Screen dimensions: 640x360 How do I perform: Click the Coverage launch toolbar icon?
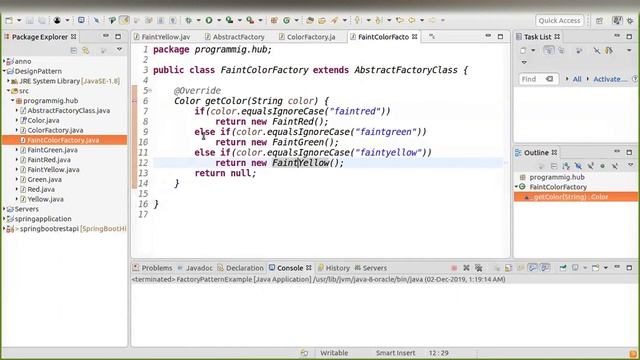(x=229, y=20)
